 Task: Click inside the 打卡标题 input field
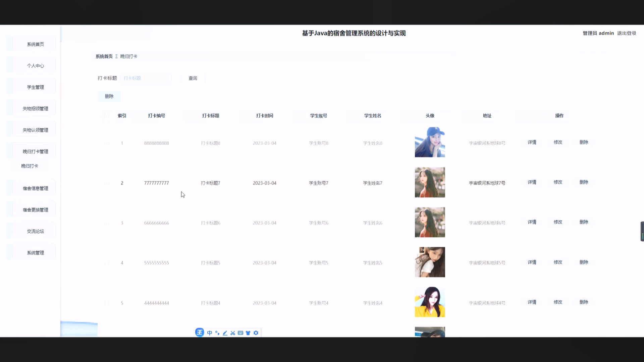[x=146, y=78]
